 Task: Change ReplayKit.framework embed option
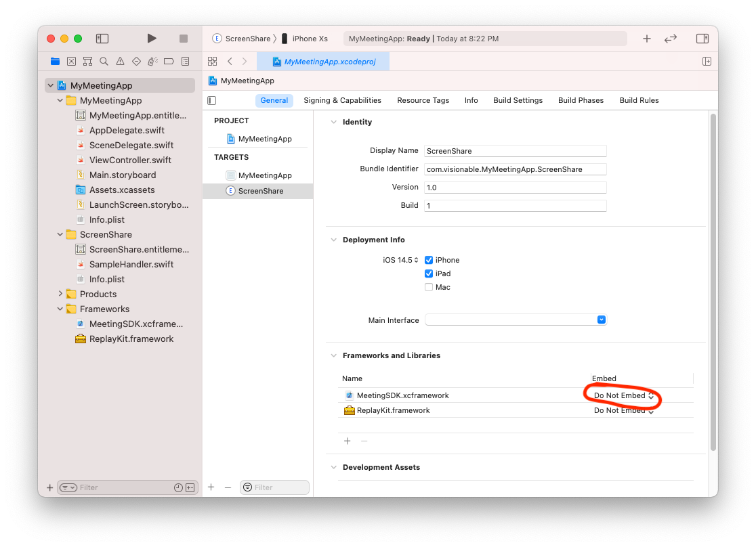pyautogui.click(x=623, y=410)
